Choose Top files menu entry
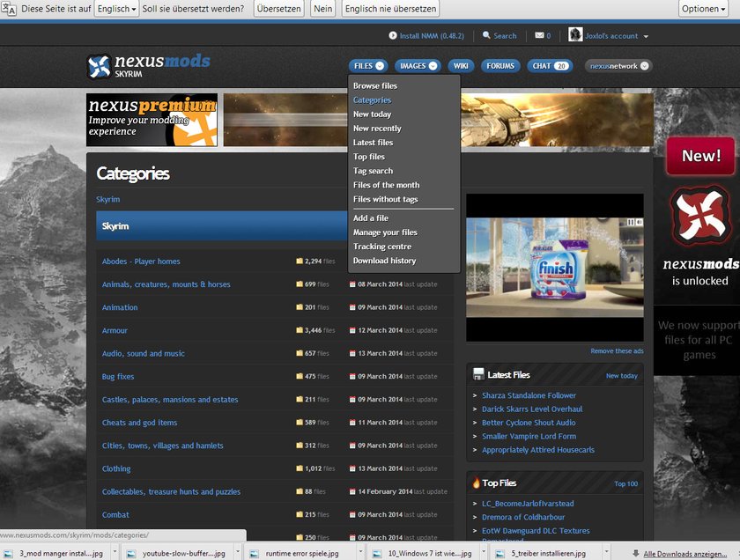 [368, 157]
